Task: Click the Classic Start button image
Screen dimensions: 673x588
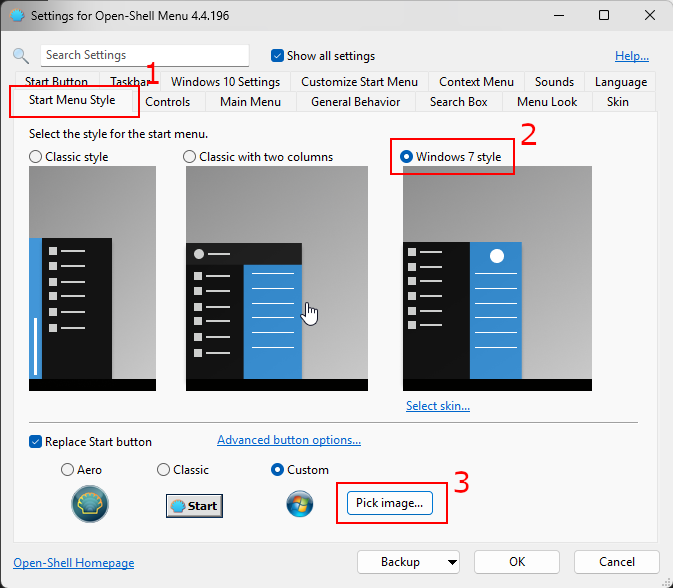Action: click(x=193, y=505)
